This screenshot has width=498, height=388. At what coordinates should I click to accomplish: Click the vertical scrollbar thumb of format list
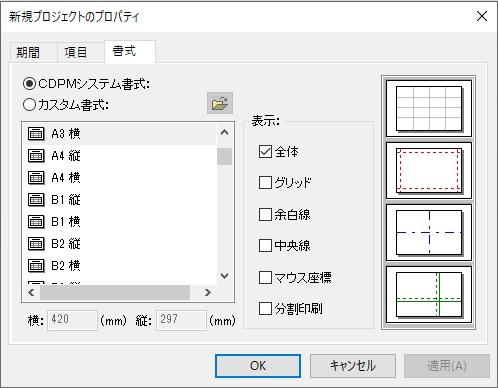pos(225,156)
